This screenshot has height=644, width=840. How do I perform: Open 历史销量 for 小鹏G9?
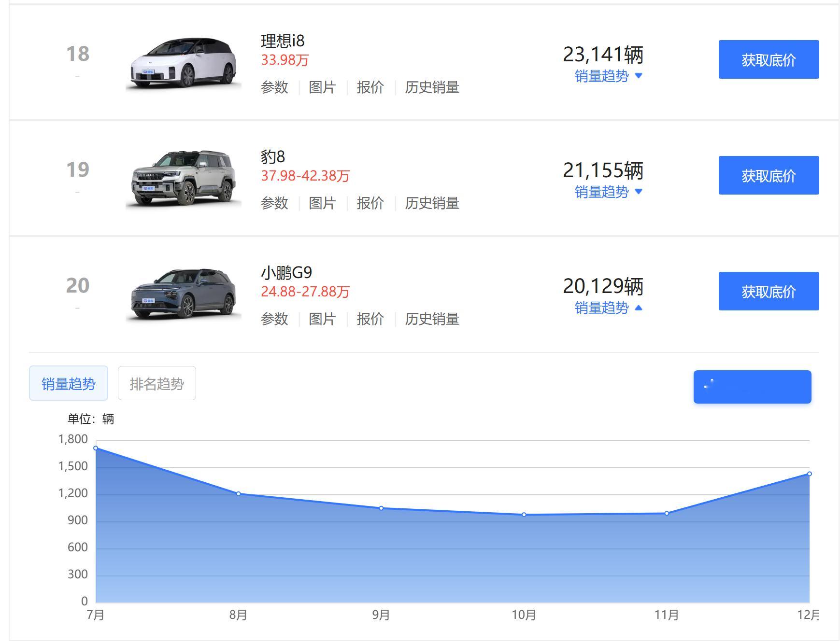(432, 319)
